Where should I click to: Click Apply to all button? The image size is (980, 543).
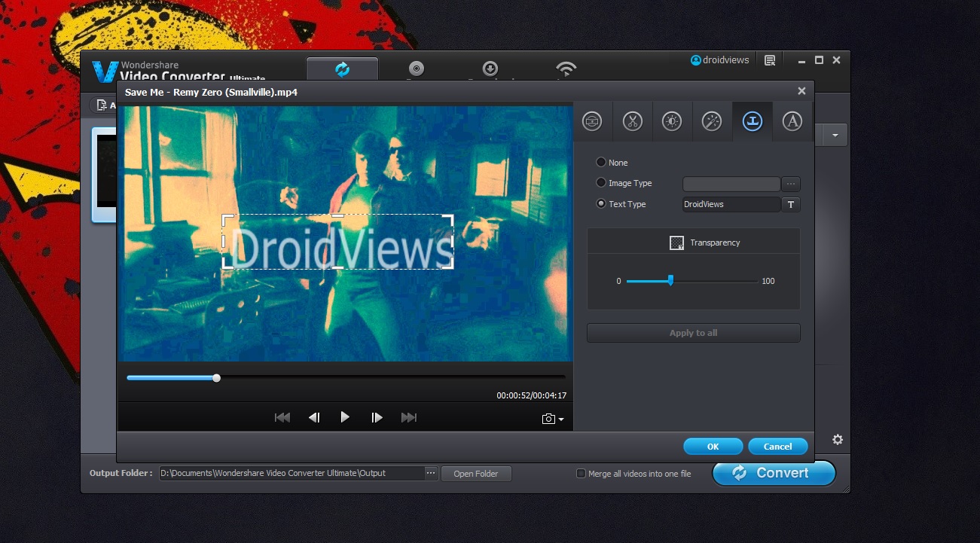click(x=694, y=333)
